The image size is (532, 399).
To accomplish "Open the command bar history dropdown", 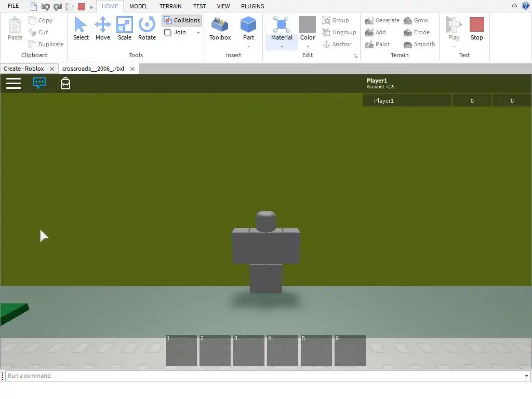I will pos(526,376).
